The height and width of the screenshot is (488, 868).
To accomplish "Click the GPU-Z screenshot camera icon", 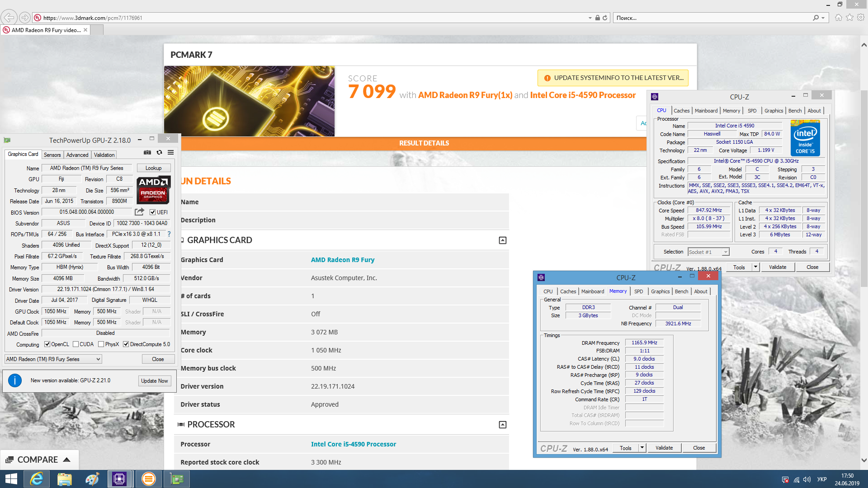I will pyautogui.click(x=147, y=153).
